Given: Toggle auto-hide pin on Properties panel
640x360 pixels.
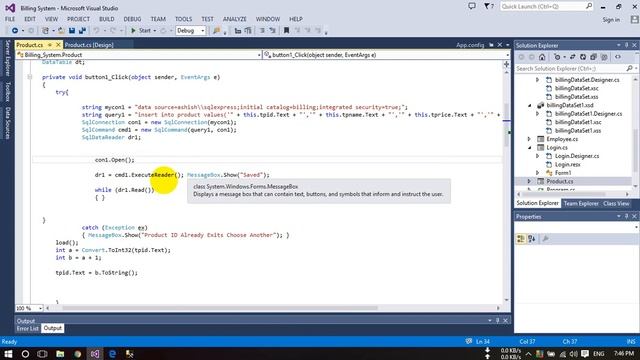Looking at the screenshot, I should 627,216.
